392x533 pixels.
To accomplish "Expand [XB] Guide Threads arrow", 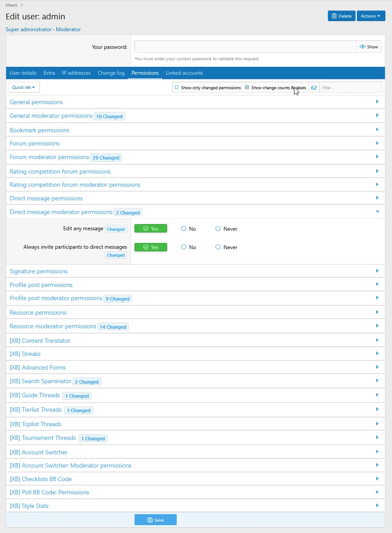I will [377, 395].
